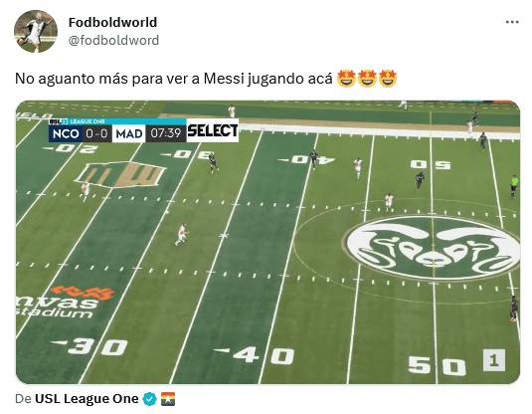Image resolution: width=532 pixels, height=414 pixels.
Task: Click the blue verified checkmark badge
Action: (149, 399)
